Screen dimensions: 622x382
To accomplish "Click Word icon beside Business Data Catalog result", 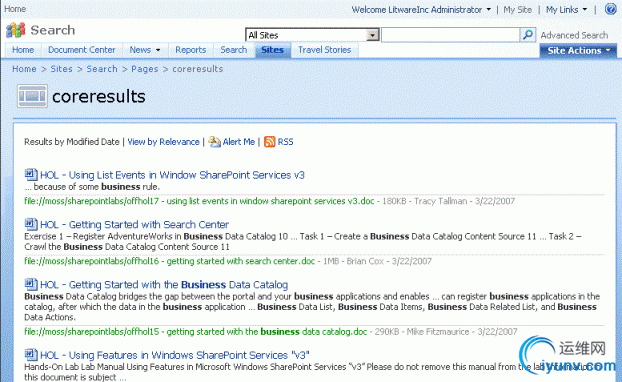I will (x=31, y=284).
